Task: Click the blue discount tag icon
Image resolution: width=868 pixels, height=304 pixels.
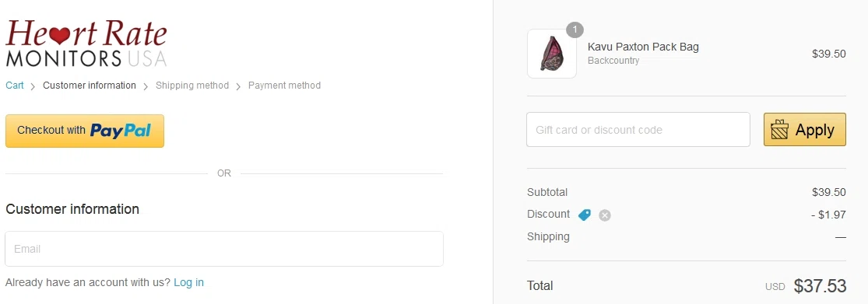Action: pyautogui.click(x=585, y=215)
